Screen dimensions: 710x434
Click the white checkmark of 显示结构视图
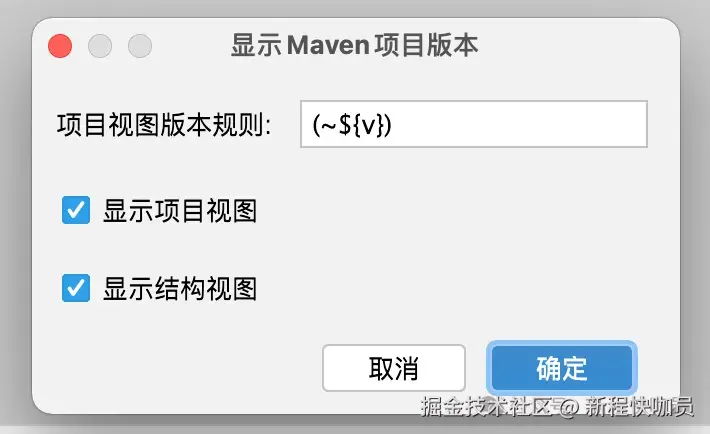(76, 288)
